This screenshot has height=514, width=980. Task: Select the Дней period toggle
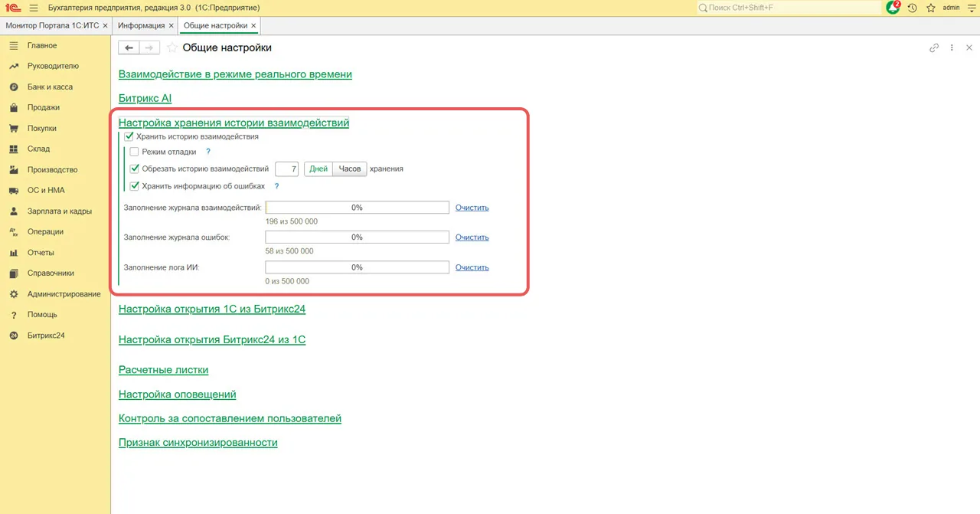318,169
